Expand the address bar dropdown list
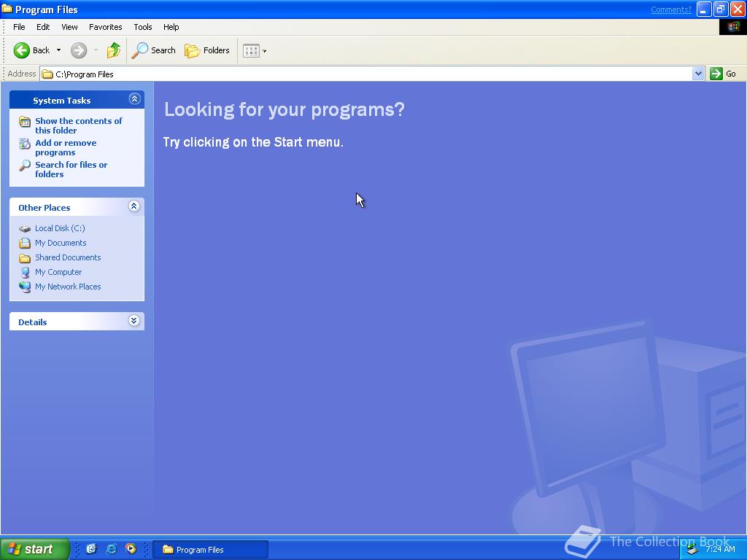Image resolution: width=747 pixels, height=560 pixels. pyautogui.click(x=698, y=74)
